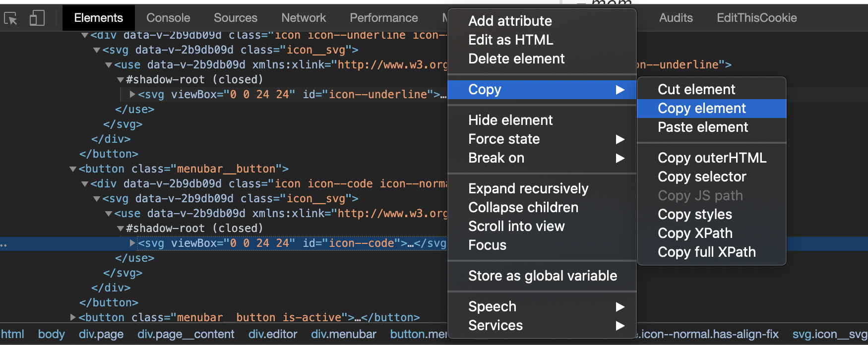Select Cut element in submenu
Screen dimensions: 868x345
point(712,89)
